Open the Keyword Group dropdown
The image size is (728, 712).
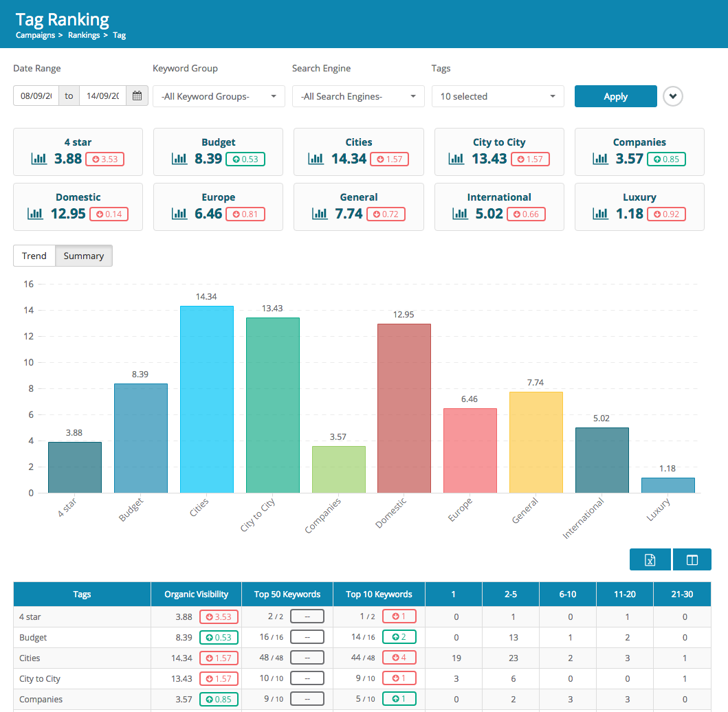[x=219, y=96]
